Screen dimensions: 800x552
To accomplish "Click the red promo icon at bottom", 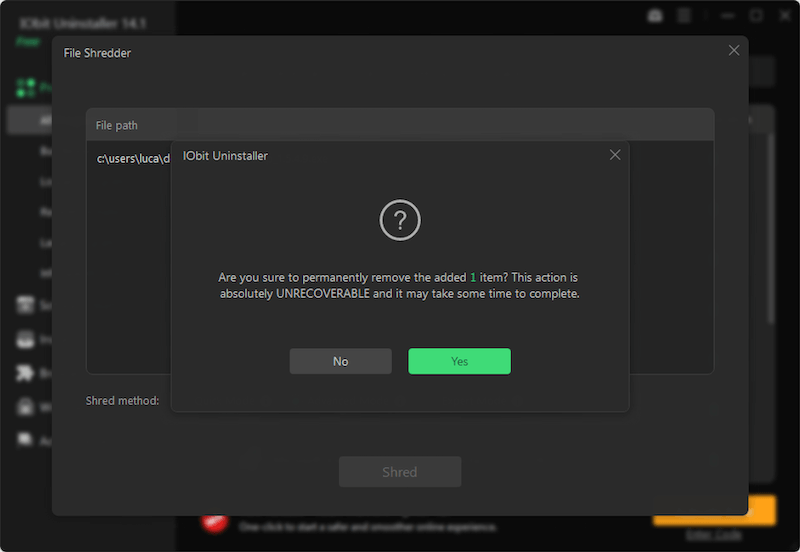I will pos(214,523).
